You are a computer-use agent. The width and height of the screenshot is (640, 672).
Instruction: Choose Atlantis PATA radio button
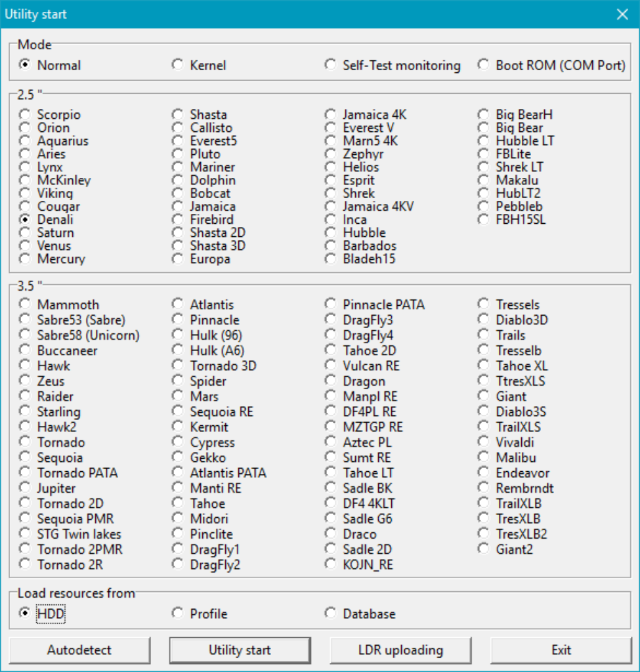(x=178, y=472)
